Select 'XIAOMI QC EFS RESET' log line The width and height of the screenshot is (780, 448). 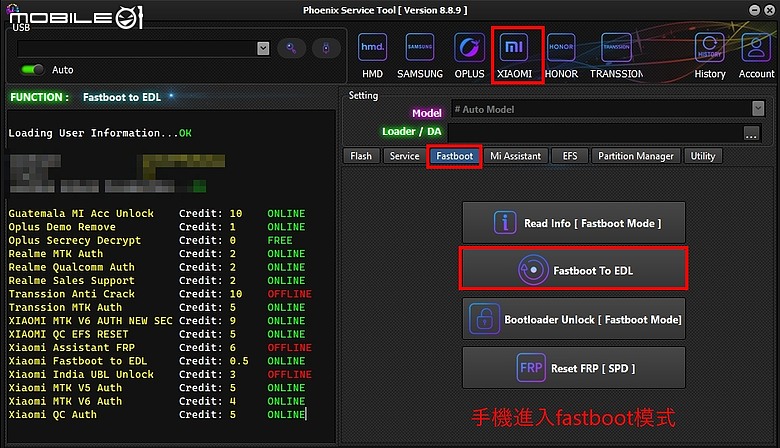[157, 334]
